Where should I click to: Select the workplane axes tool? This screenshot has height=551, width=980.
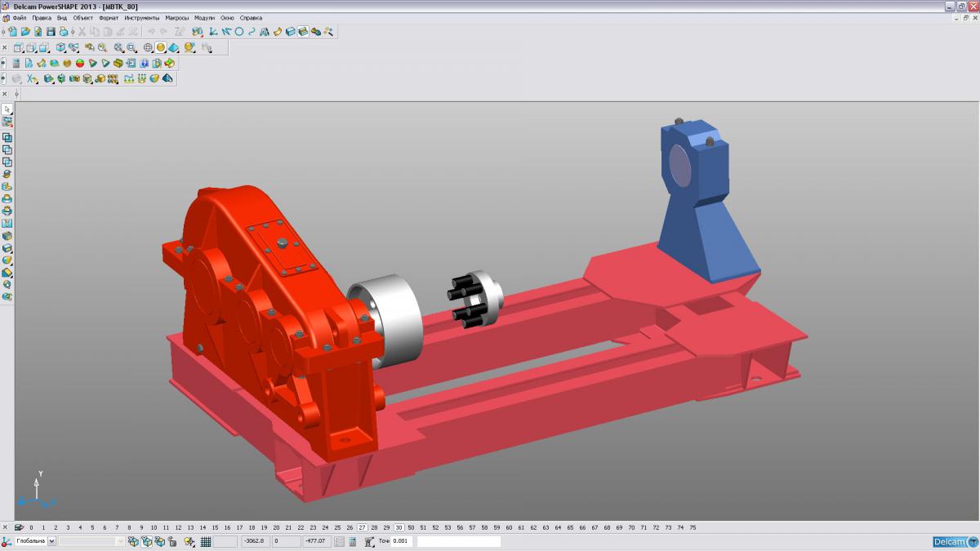(x=212, y=32)
